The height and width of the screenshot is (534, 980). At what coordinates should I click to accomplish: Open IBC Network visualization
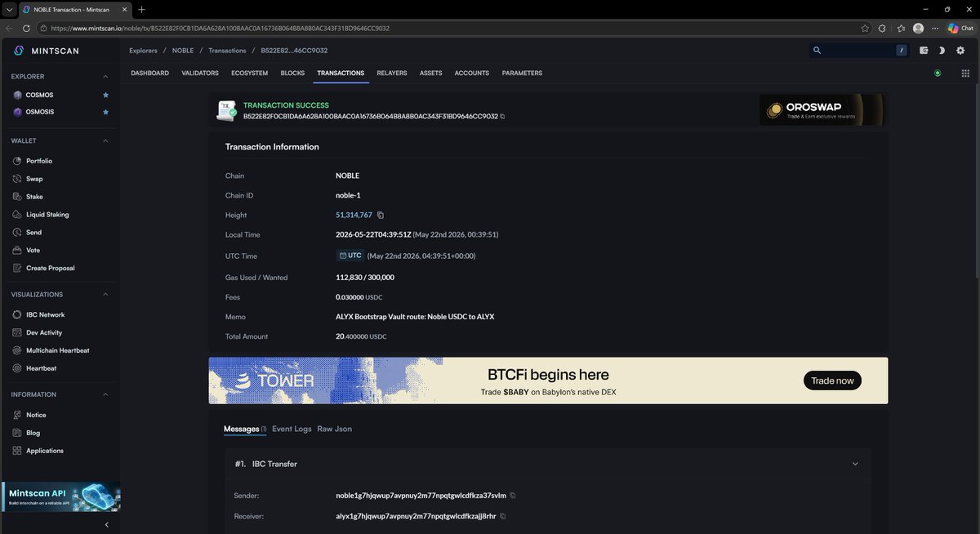tap(45, 314)
